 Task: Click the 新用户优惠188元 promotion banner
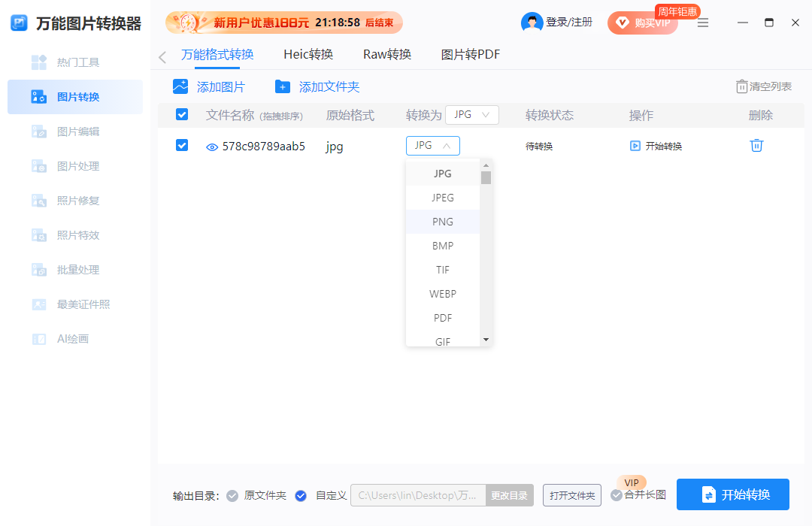283,23
